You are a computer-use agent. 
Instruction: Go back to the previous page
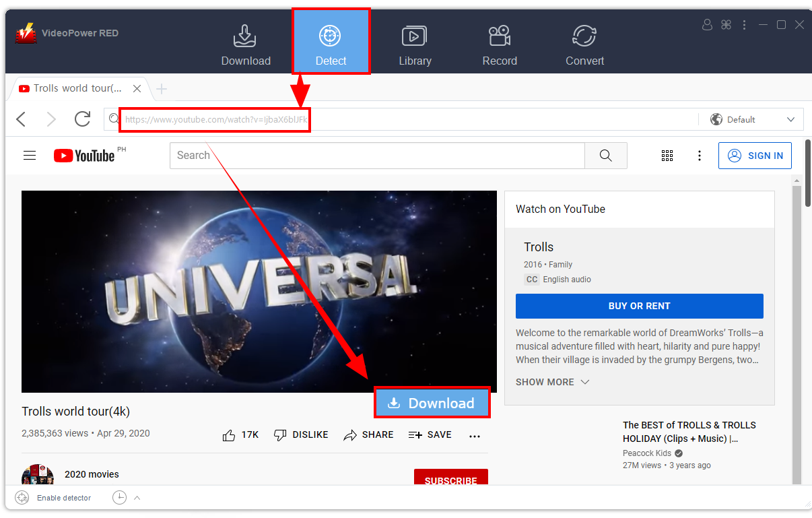pos(22,119)
